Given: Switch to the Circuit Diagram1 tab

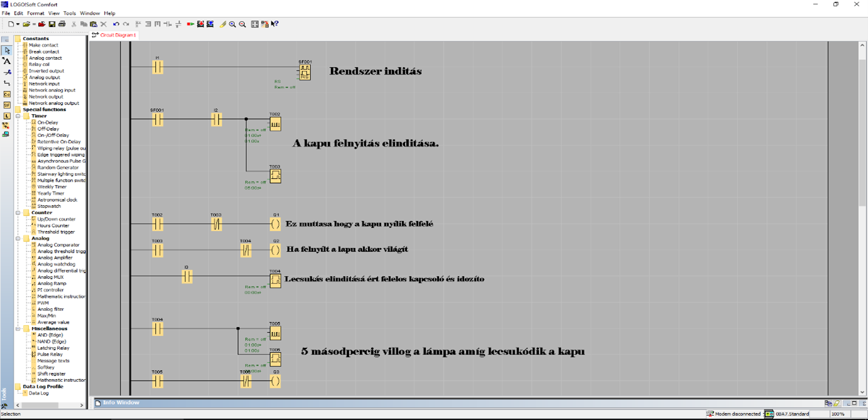Looking at the screenshot, I should (117, 35).
